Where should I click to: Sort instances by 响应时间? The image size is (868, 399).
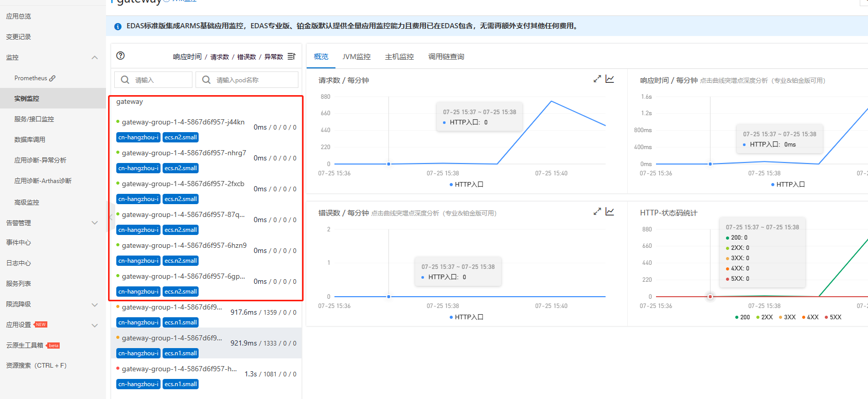[x=187, y=57]
